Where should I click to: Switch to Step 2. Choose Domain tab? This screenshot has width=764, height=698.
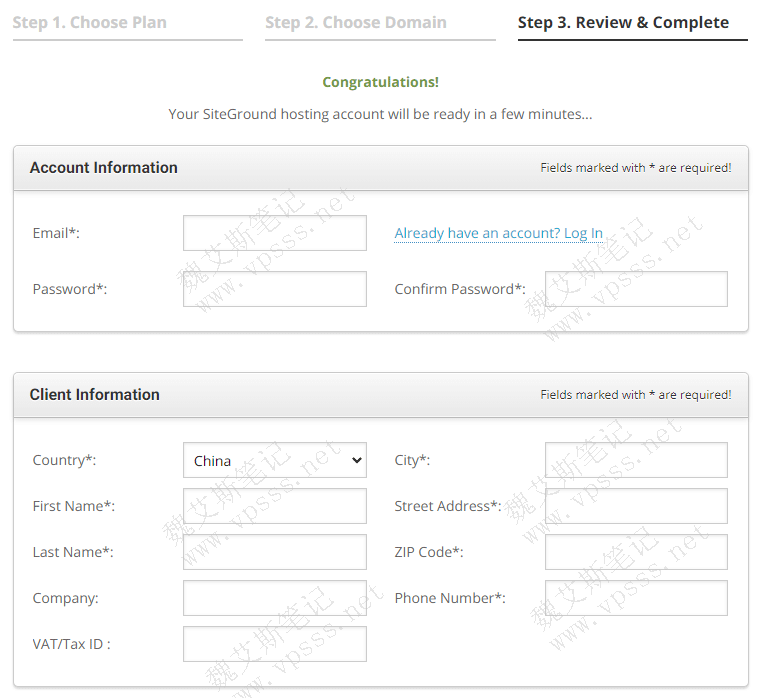click(x=356, y=23)
